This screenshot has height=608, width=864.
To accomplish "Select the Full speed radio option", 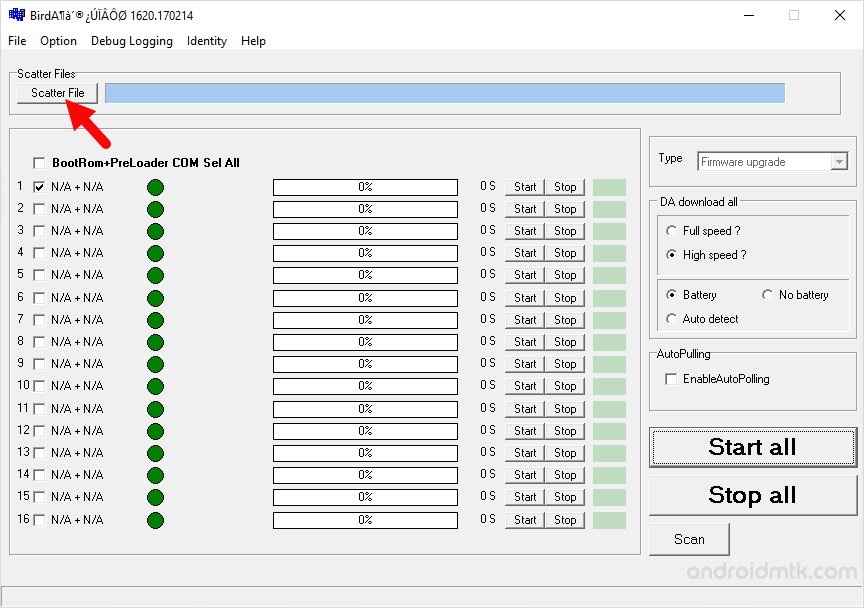I will [x=672, y=231].
